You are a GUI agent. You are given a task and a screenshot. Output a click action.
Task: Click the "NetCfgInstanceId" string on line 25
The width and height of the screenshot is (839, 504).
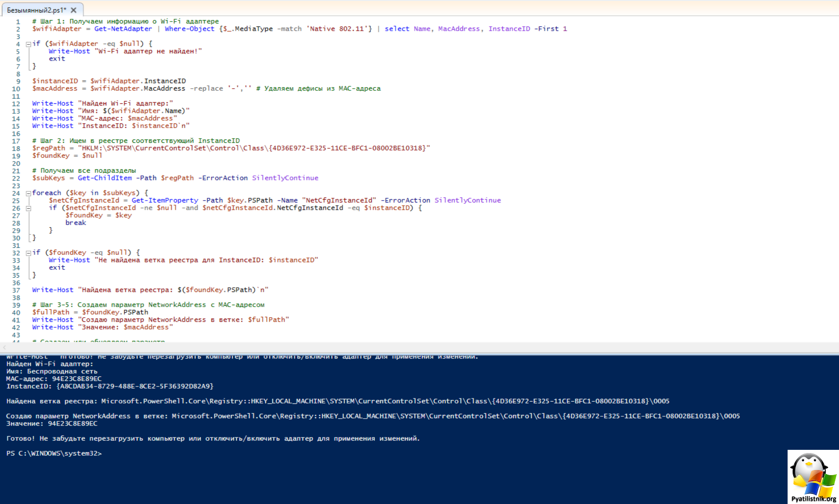339,200
